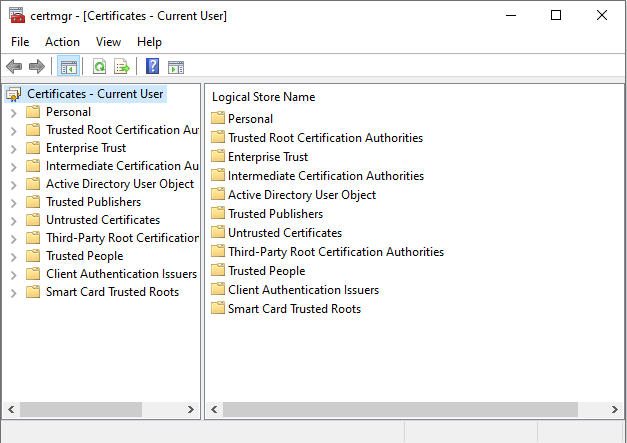Image resolution: width=627 pixels, height=443 pixels.
Task: Maximize the certmgr window
Action: pyautogui.click(x=556, y=15)
